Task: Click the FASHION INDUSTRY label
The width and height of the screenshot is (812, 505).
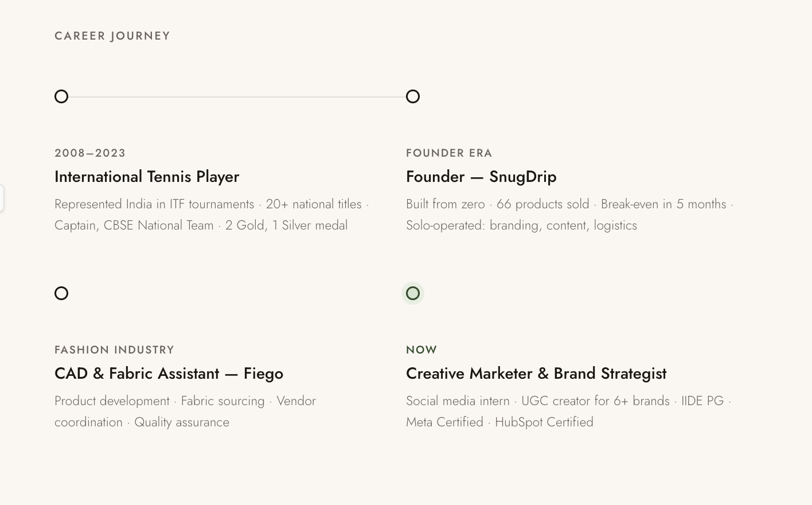Action: tap(114, 350)
